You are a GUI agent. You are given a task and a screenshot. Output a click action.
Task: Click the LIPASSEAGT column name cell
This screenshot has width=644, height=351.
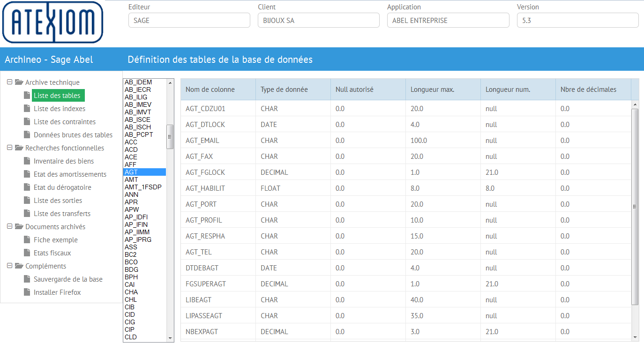click(x=218, y=316)
